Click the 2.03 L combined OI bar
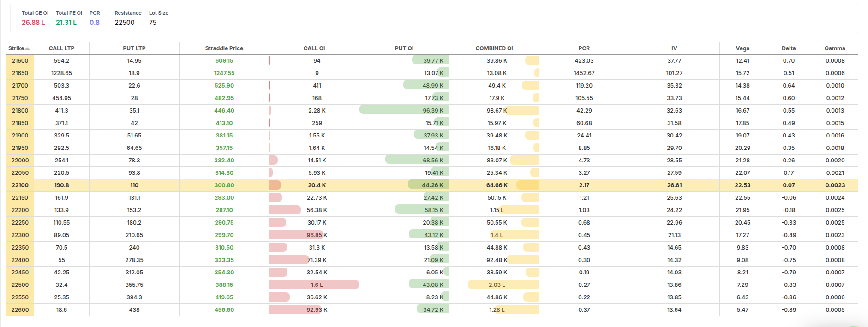 [503, 285]
